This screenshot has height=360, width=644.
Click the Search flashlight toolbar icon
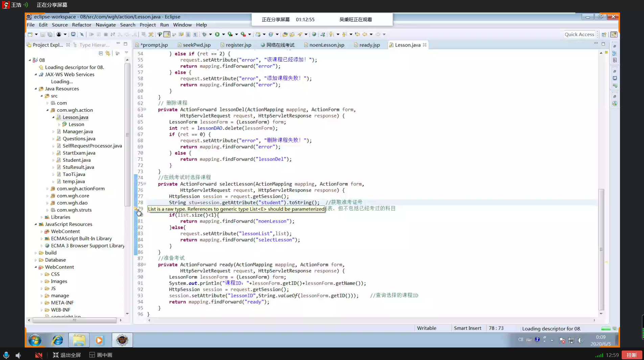click(x=300, y=34)
